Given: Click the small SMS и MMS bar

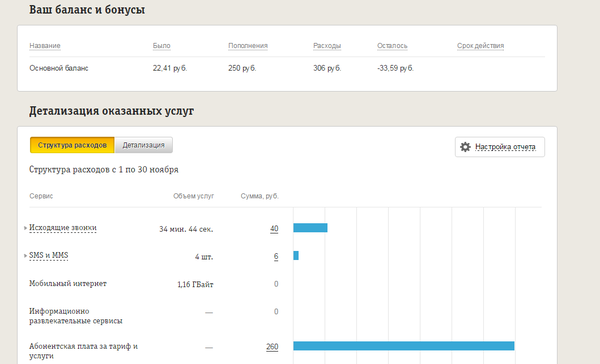Looking at the screenshot, I should point(296,255).
